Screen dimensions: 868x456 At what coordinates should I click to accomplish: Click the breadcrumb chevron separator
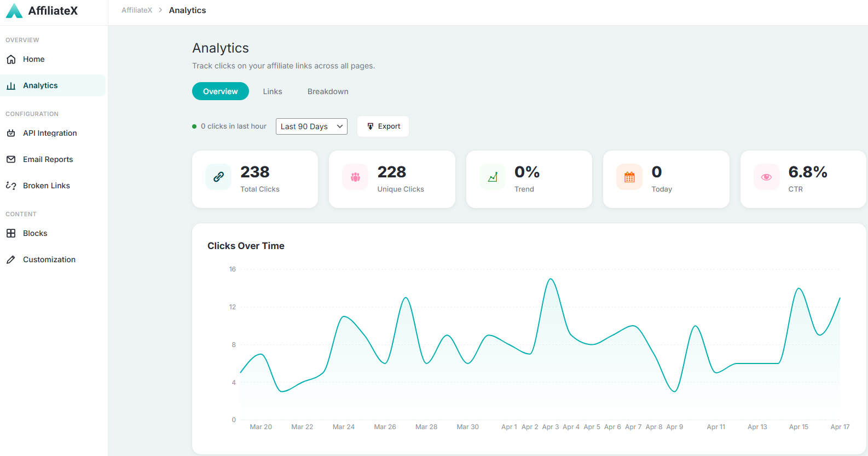click(160, 10)
